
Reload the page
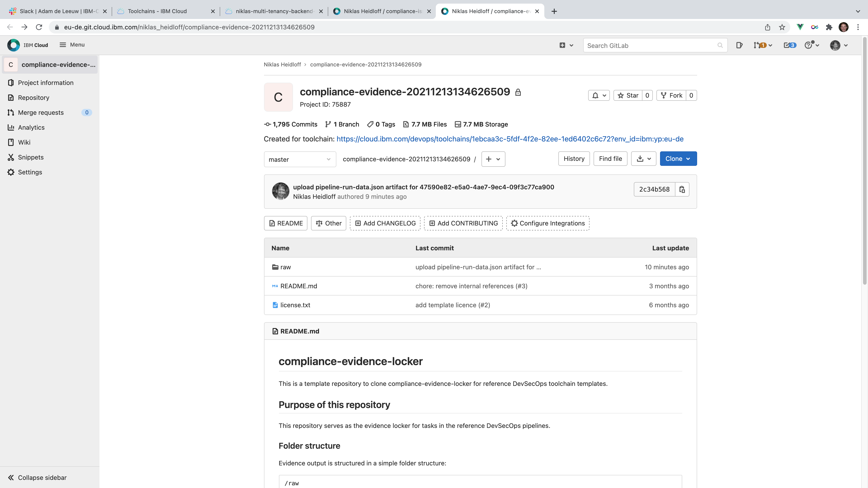[x=39, y=27]
